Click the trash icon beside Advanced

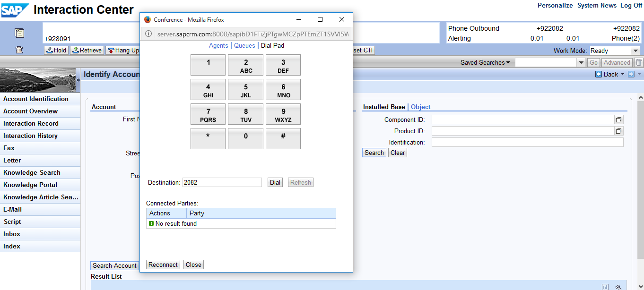(638, 62)
